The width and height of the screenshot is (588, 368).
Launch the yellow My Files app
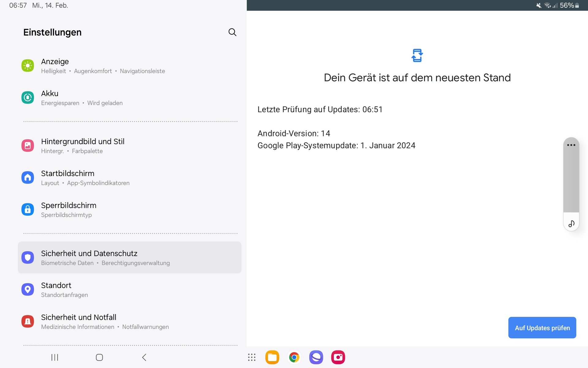pos(272,357)
